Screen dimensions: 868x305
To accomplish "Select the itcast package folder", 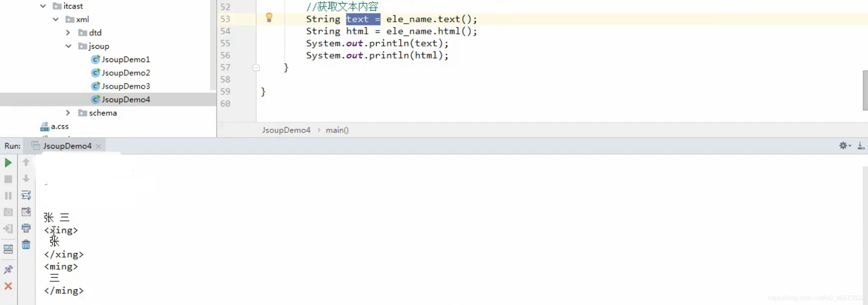I will [x=68, y=6].
